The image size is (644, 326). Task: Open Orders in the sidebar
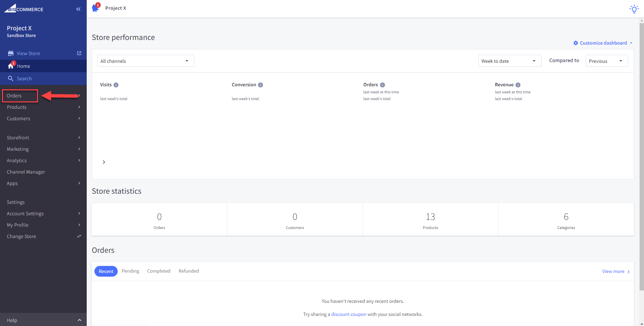(x=14, y=96)
